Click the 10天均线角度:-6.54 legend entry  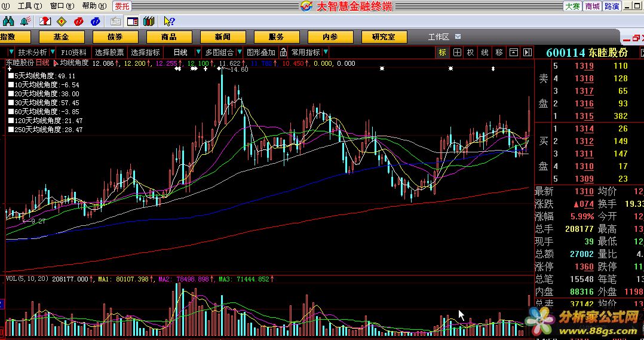pos(44,85)
